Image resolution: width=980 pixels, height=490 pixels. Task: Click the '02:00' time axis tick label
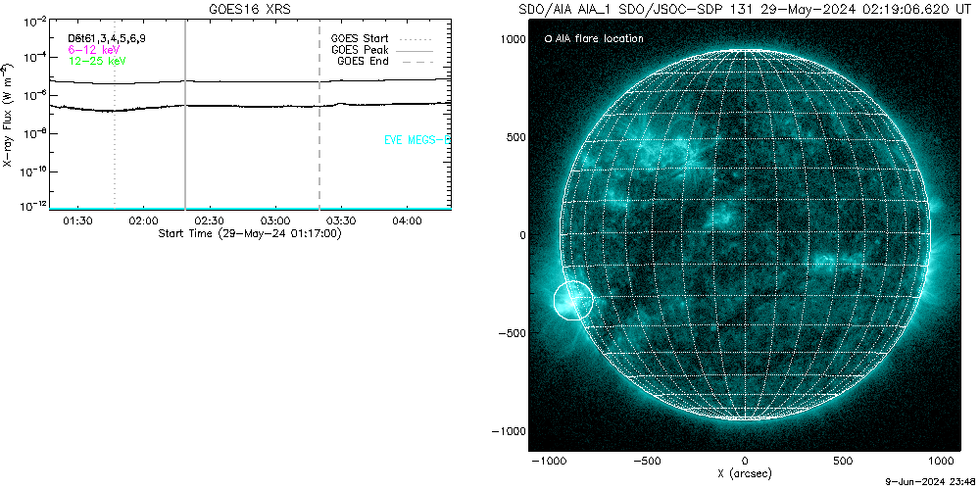143,221
